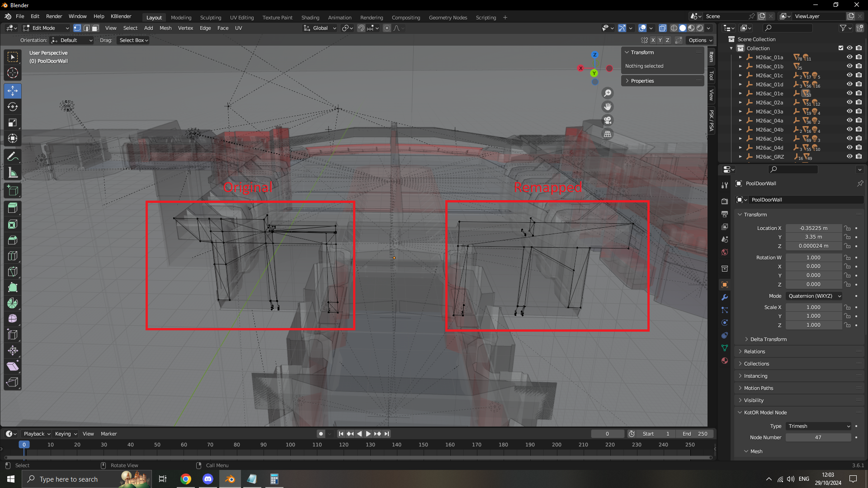
Task: Switch to Edge select mode
Action: click(x=86, y=28)
